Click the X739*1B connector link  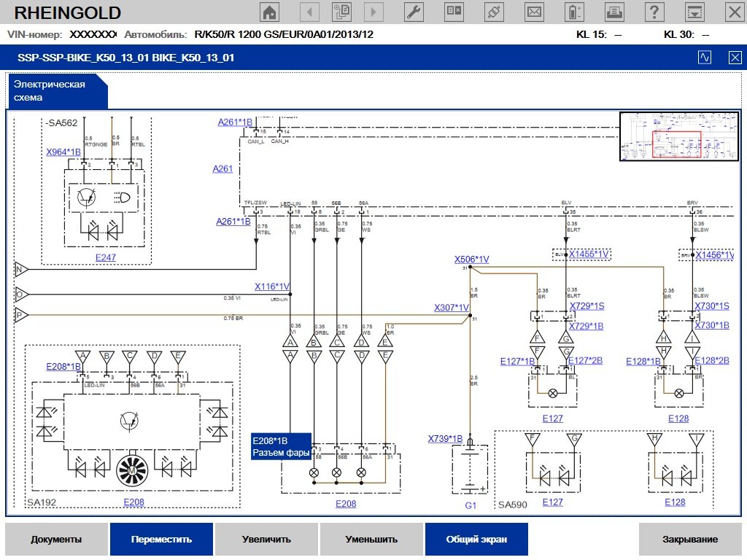[445, 439]
